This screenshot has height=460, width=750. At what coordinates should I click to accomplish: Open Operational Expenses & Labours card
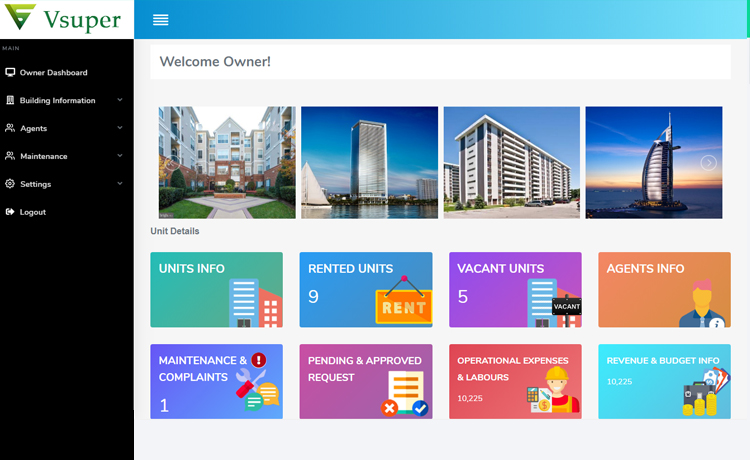tap(514, 381)
